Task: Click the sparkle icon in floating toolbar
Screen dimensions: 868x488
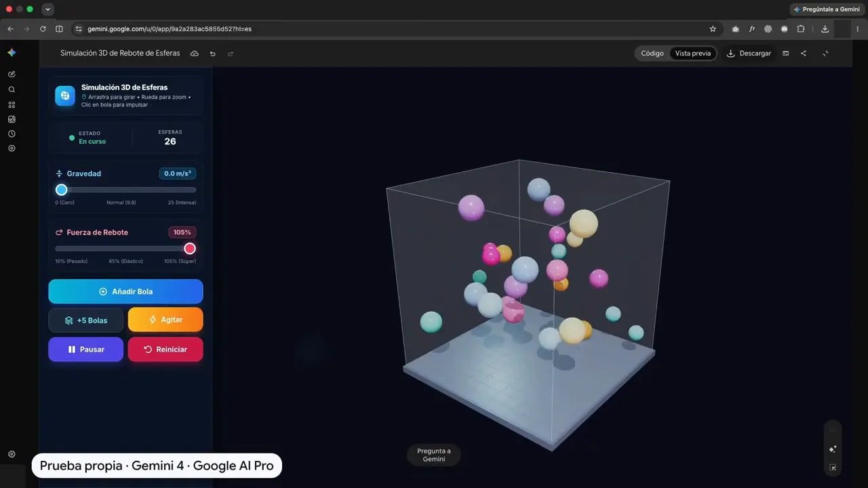Action: [833, 449]
